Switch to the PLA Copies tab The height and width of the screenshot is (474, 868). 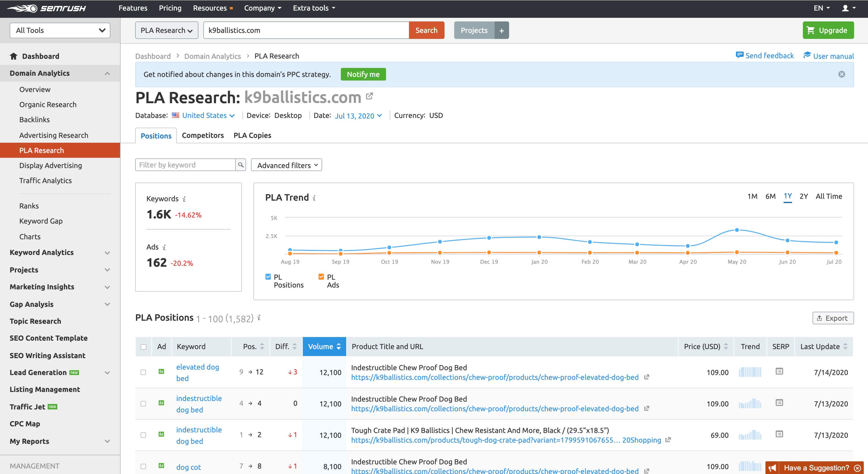(252, 135)
